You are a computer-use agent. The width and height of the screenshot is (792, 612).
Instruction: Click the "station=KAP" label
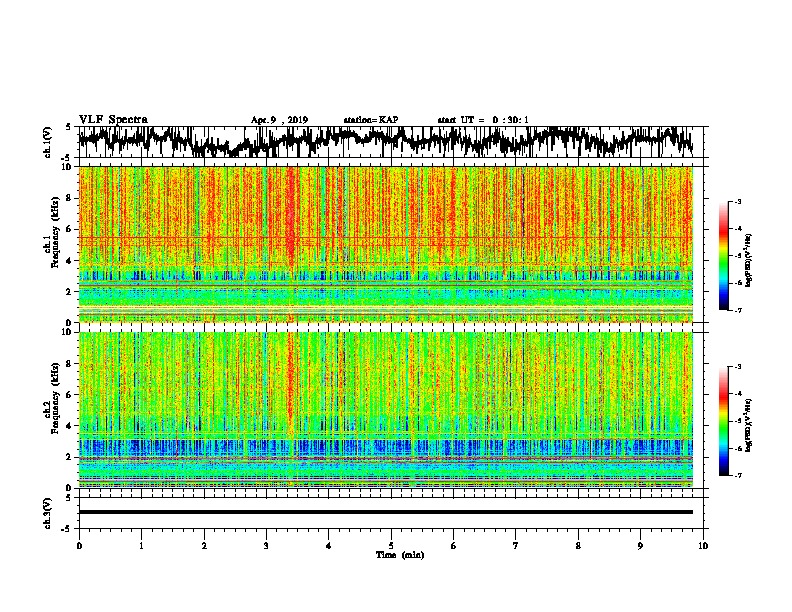371,120
